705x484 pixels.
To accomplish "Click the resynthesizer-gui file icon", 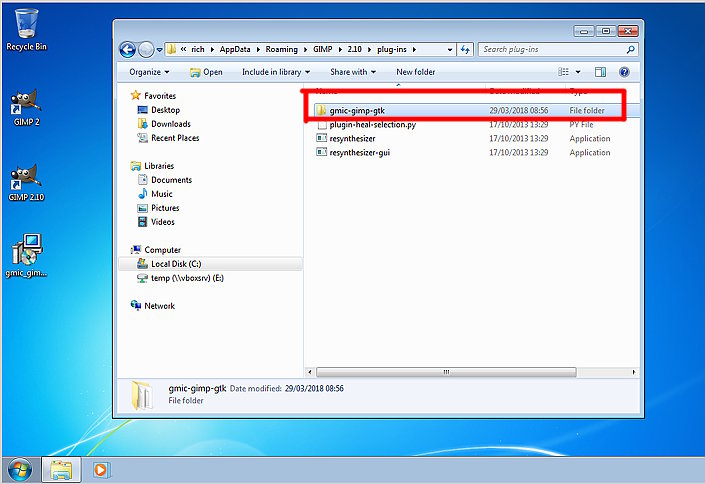I will tap(321, 152).
